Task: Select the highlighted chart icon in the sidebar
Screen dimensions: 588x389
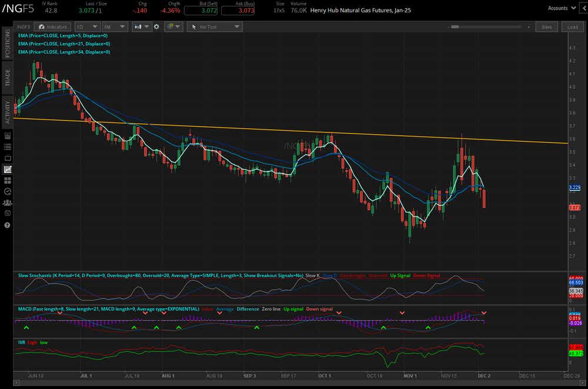Action: coord(6,169)
